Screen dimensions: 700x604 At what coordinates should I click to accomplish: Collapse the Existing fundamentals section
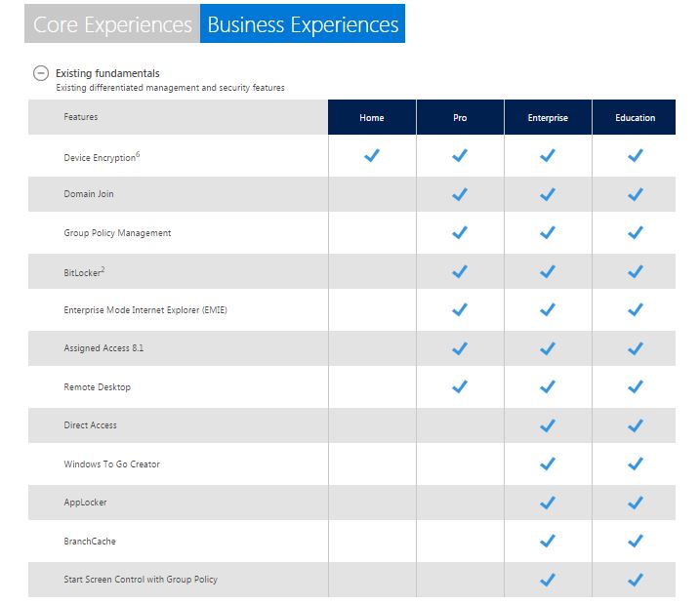tap(41, 72)
